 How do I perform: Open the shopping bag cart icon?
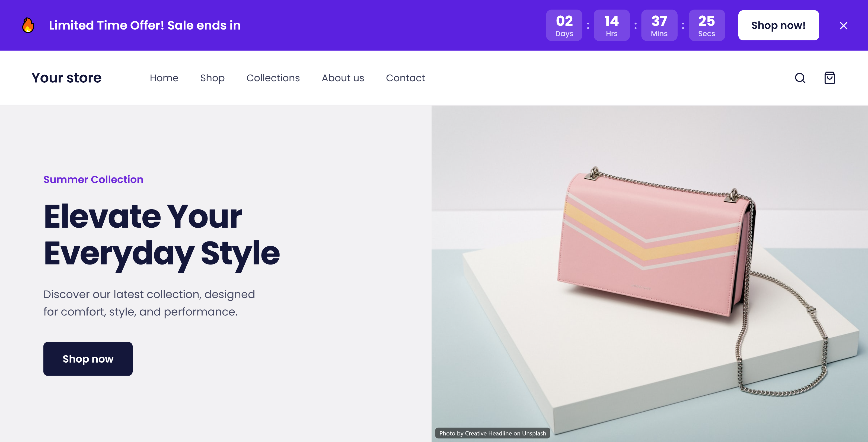pyautogui.click(x=829, y=78)
